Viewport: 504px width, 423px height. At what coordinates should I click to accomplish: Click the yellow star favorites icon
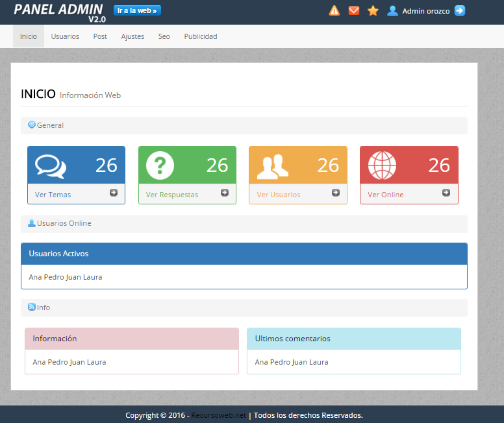click(373, 10)
